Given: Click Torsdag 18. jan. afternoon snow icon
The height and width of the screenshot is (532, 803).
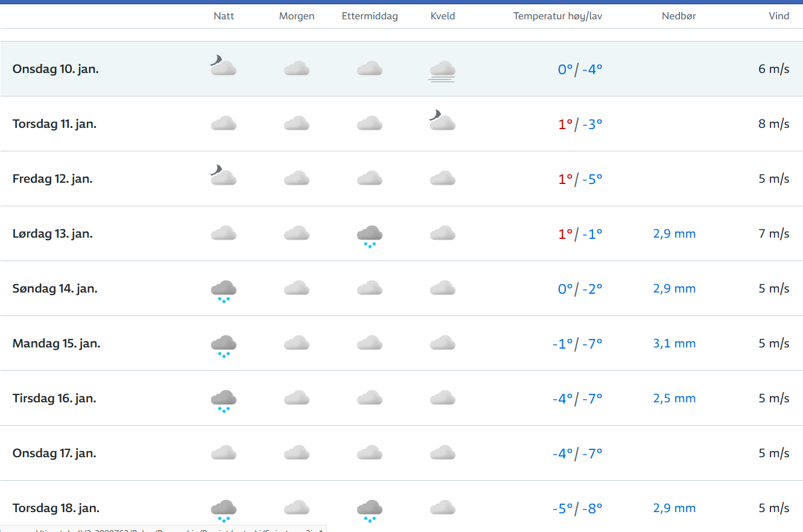Looking at the screenshot, I should pyautogui.click(x=369, y=510).
